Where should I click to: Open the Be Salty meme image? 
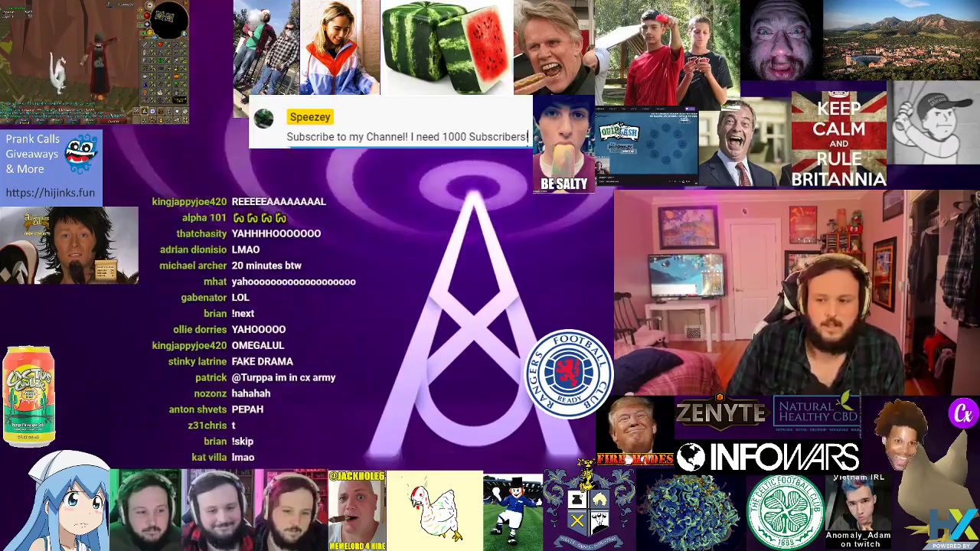coord(563,145)
